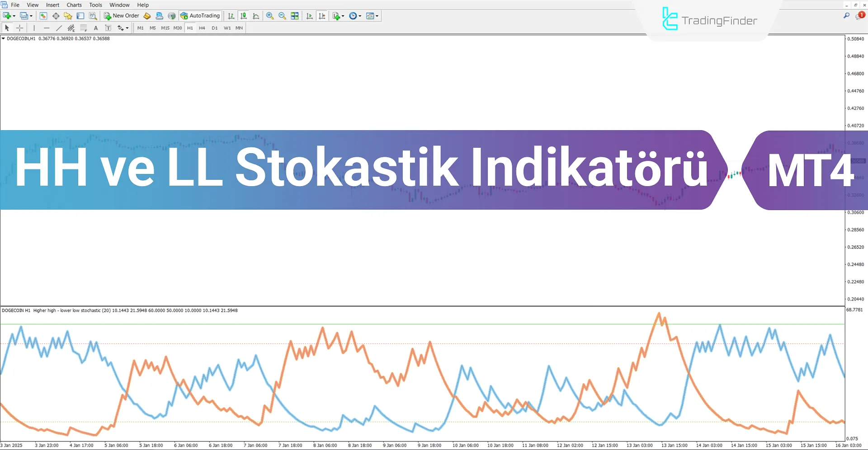Click the search magnifier in top right
Screen dimensions: 868x450
coord(846,16)
